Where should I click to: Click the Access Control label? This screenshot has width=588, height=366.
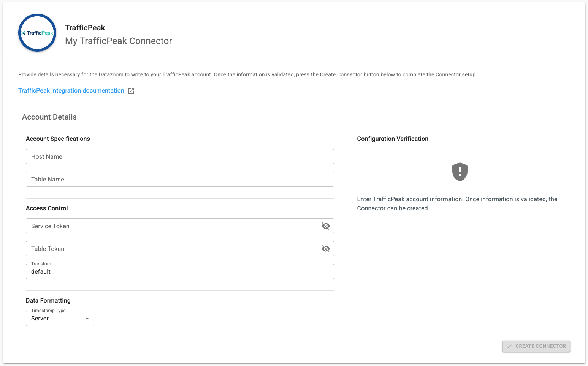pyautogui.click(x=47, y=208)
